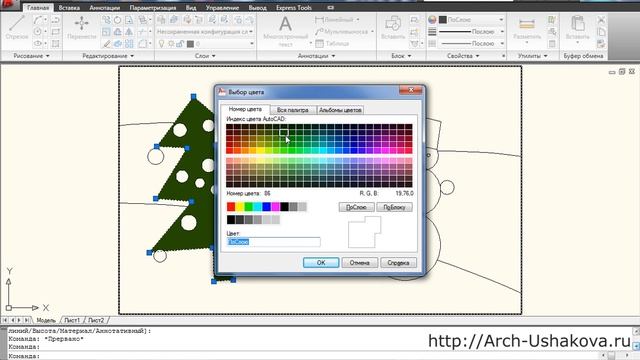Select the Отрезок line tool

click(17, 27)
